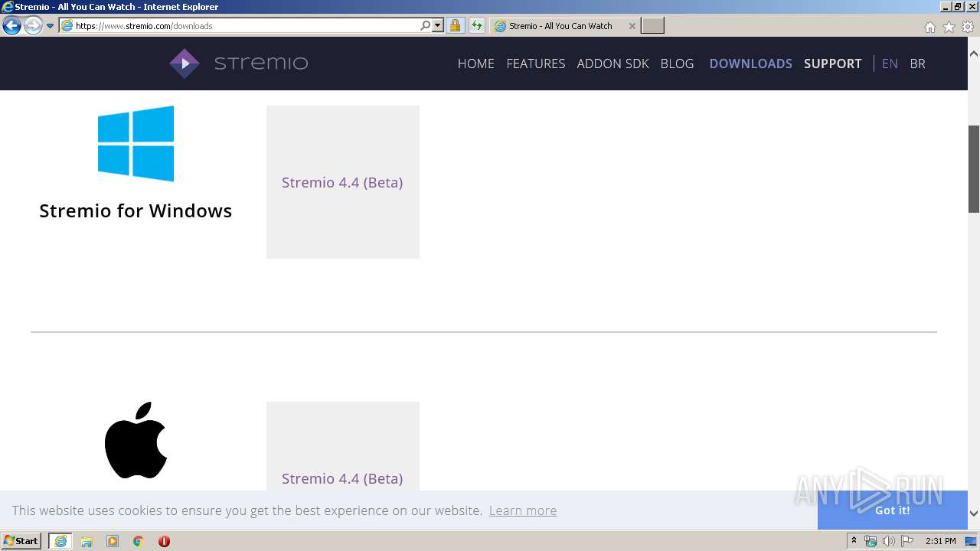
Task: Close the Stremio browser tab
Action: (x=632, y=26)
